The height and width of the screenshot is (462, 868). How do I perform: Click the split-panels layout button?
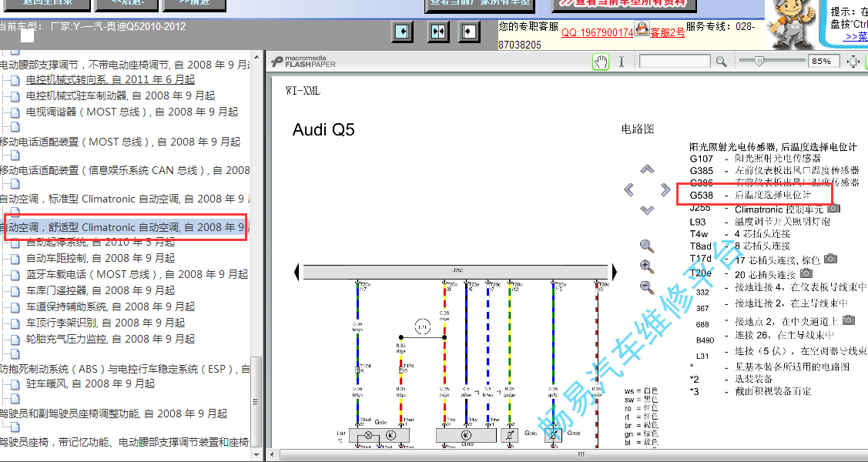(x=438, y=32)
